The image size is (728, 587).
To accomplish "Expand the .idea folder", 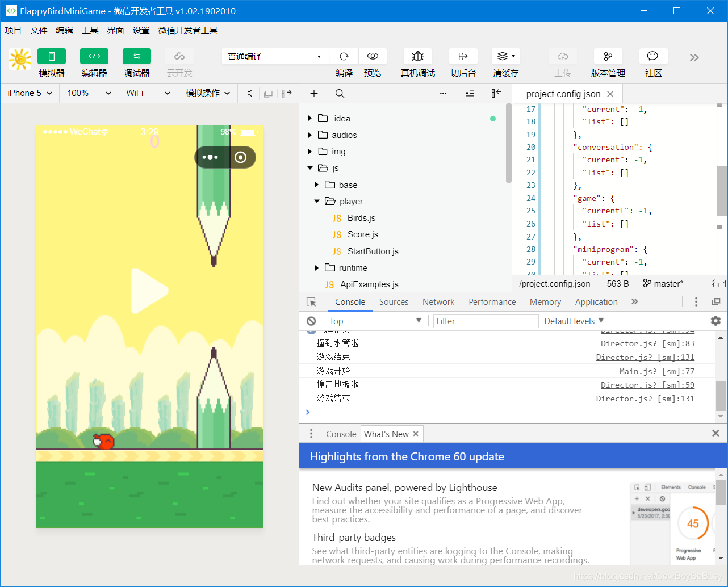I will coord(310,119).
